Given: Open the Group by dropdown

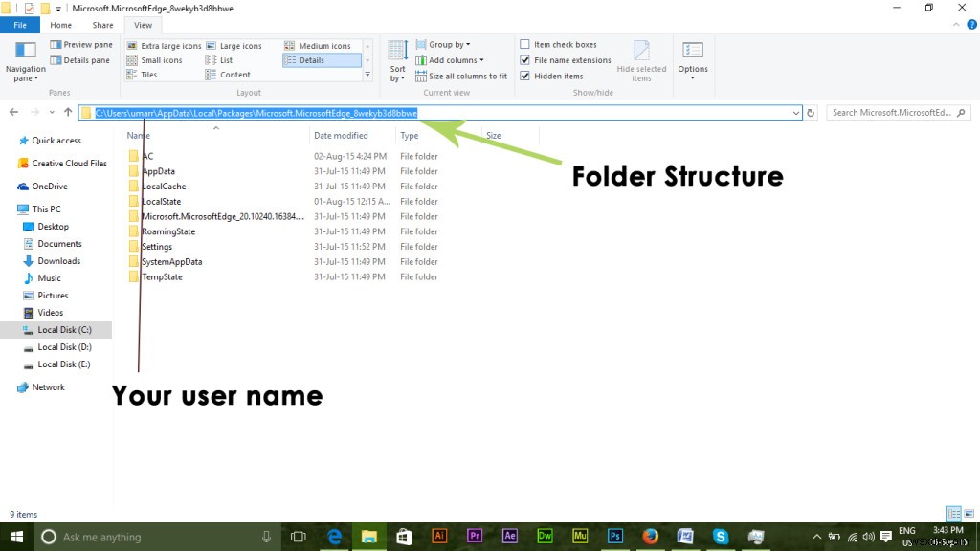Looking at the screenshot, I should 446,44.
